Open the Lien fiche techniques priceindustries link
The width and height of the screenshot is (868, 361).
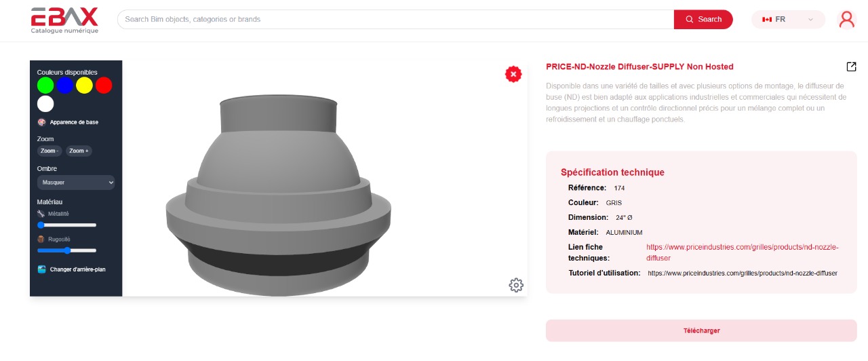[x=743, y=252]
